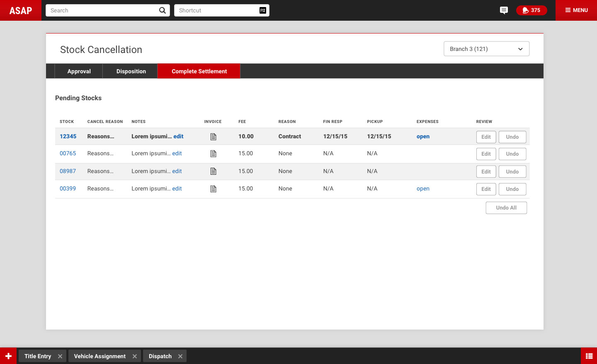597x364 pixels.
Task: Close the Dispatch tab
Action: pyautogui.click(x=180, y=356)
